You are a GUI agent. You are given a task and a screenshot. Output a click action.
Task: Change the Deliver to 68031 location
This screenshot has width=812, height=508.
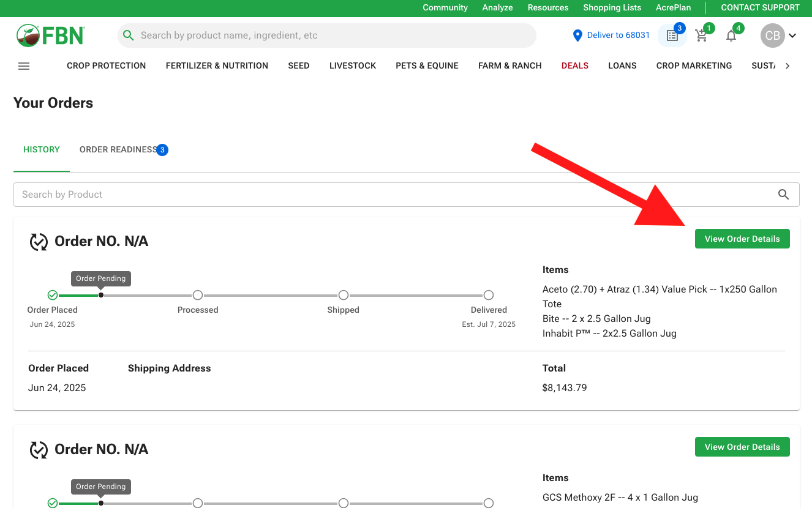[618, 35]
